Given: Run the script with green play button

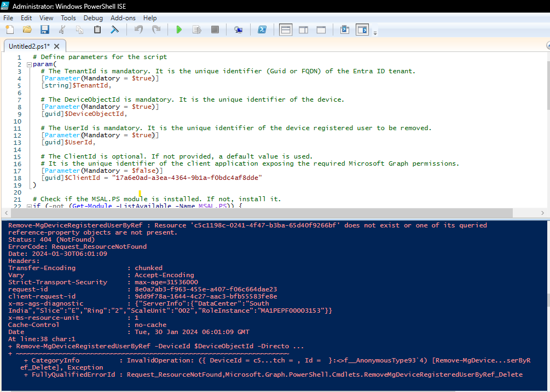Looking at the screenshot, I should (x=179, y=30).
